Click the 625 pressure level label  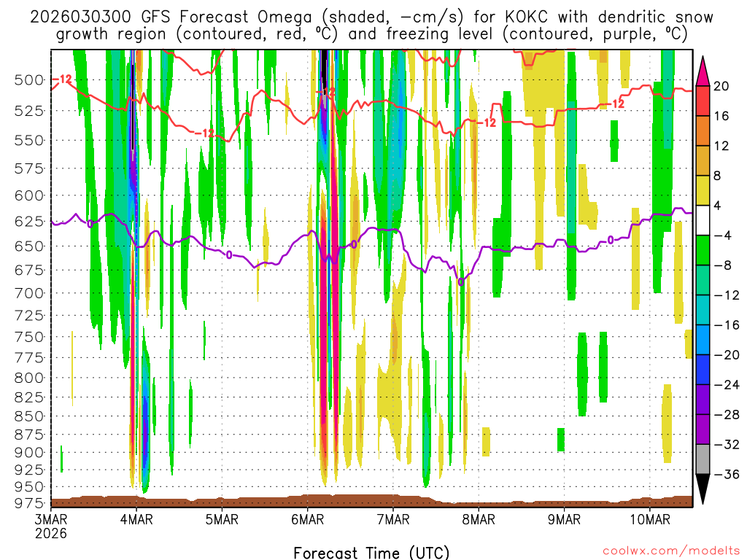[x=29, y=222]
